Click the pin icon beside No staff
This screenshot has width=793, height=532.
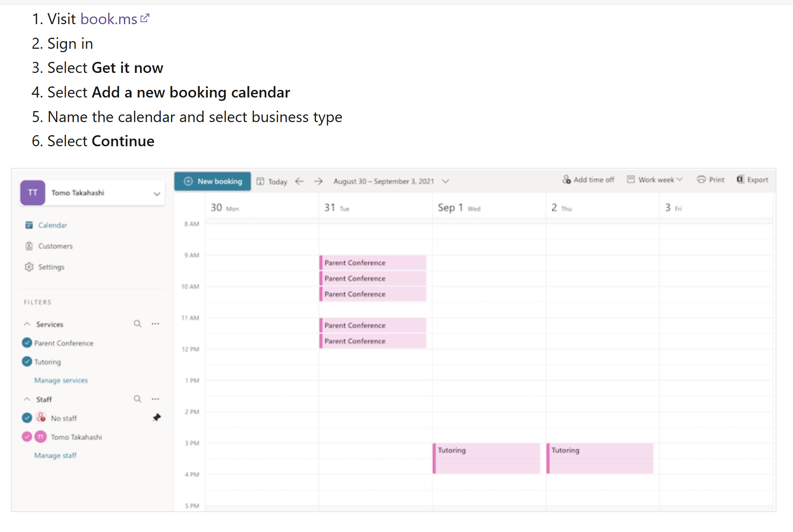click(x=157, y=418)
